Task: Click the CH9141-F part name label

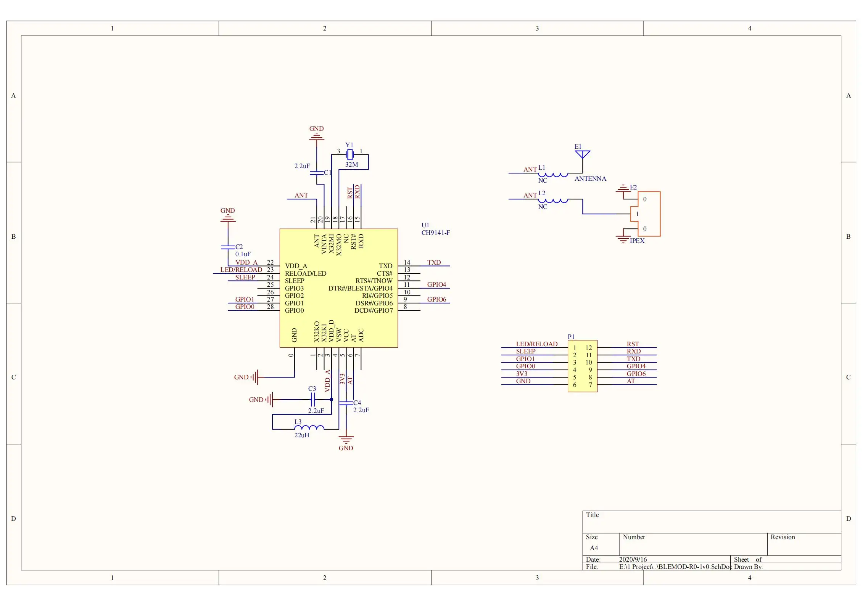Action: (435, 233)
